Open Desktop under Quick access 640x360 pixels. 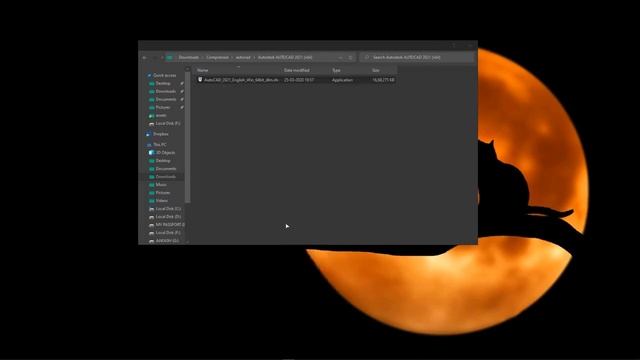coord(163,83)
